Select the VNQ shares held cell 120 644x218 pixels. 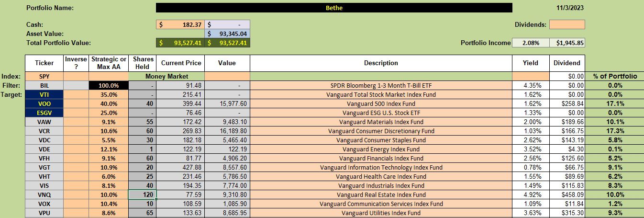click(143, 195)
